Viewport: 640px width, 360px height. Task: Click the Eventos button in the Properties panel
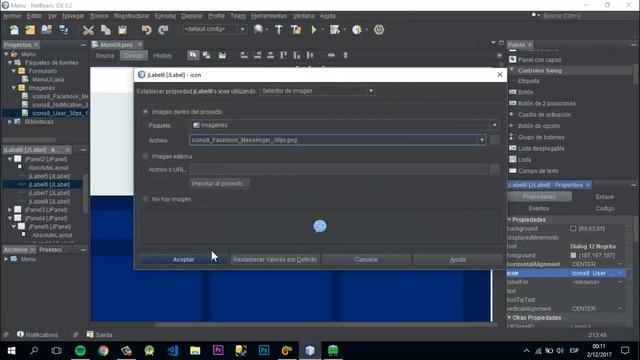[x=539, y=209]
